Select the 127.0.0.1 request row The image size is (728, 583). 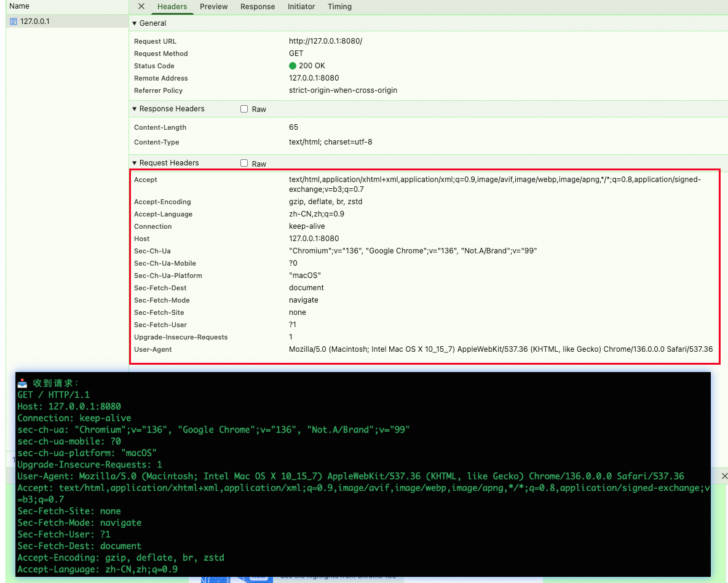tap(67, 22)
